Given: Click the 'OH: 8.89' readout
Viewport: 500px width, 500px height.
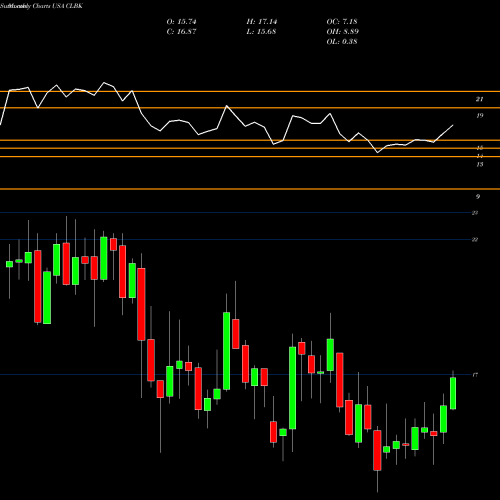Looking at the screenshot, I should 343,32.
